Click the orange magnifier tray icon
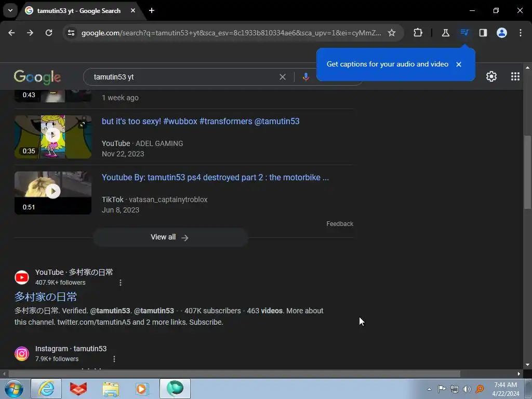Image resolution: width=532 pixels, height=399 pixels. pyautogui.click(x=480, y=389)
